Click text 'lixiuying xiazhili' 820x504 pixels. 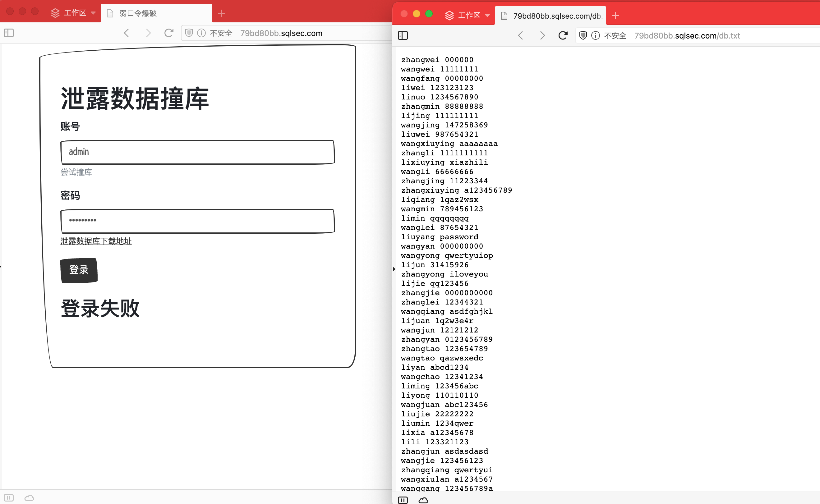(445, 162)
